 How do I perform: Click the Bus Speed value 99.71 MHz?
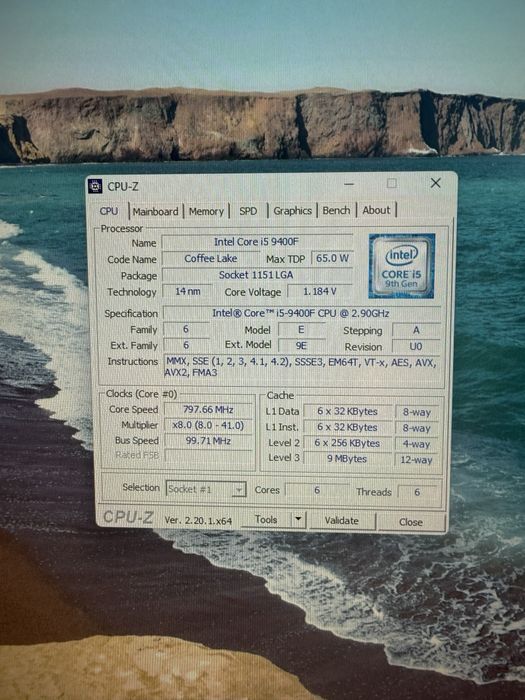208,441
